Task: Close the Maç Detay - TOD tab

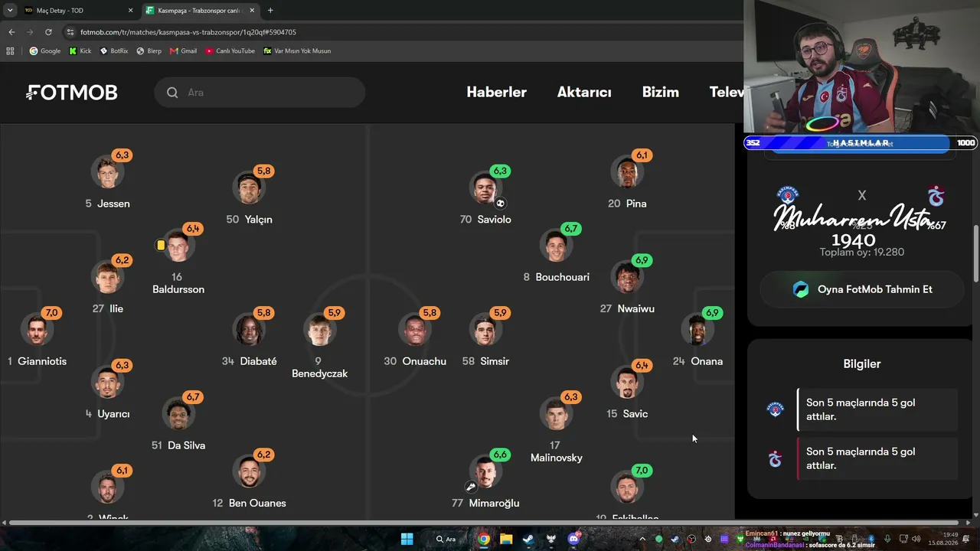Action: (x=131, y=11)
